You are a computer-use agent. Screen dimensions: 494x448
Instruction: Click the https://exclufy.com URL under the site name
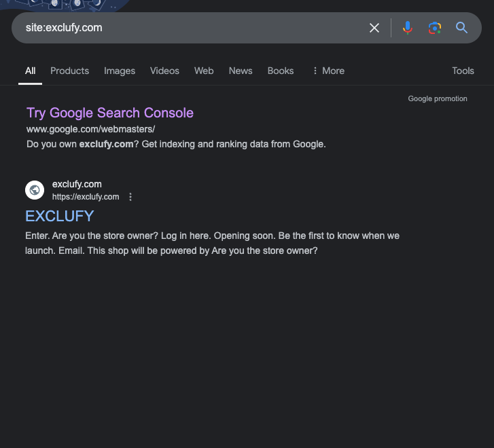(86, 197)
